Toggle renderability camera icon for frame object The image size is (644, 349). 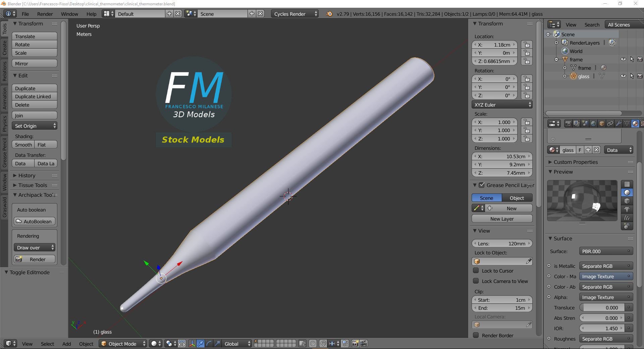[x=640, y=59]
